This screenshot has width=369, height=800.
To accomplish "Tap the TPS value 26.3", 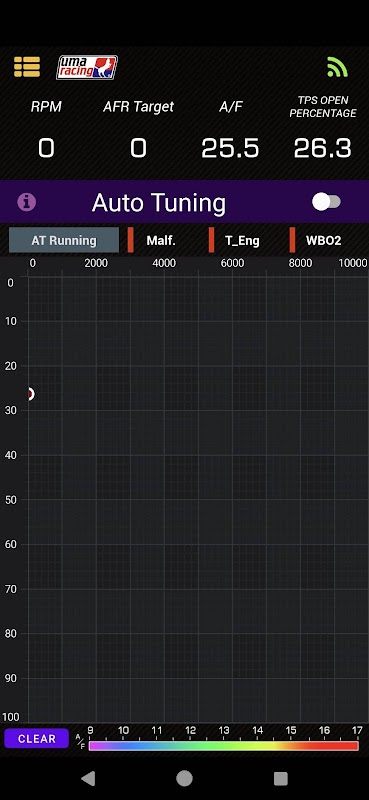I will [323, 148].
